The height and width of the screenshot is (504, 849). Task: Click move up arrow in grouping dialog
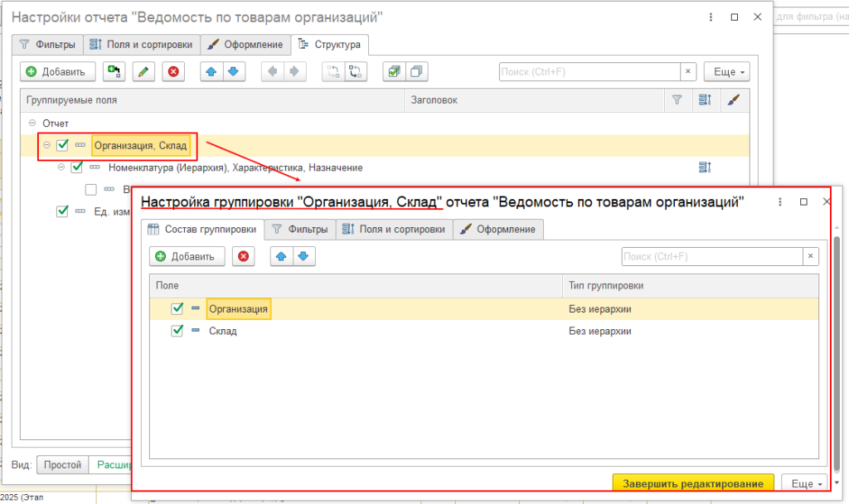coord(282,257)
